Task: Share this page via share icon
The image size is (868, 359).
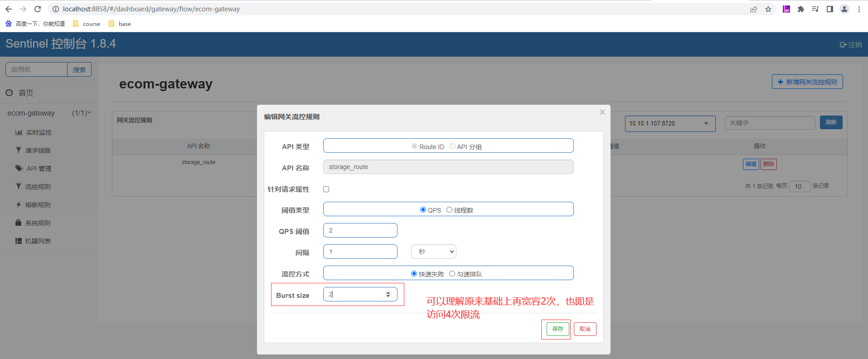Action: click(x=754, y=9)
